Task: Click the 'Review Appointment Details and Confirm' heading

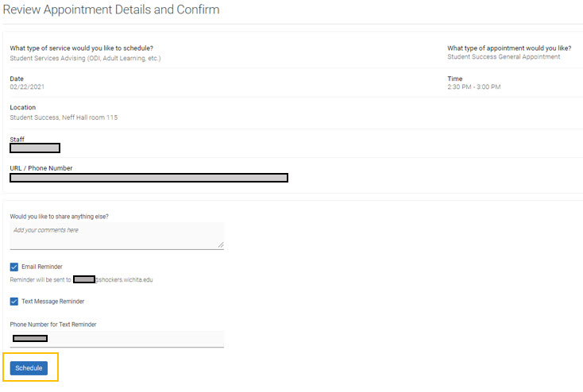Action: pos(111,10)
